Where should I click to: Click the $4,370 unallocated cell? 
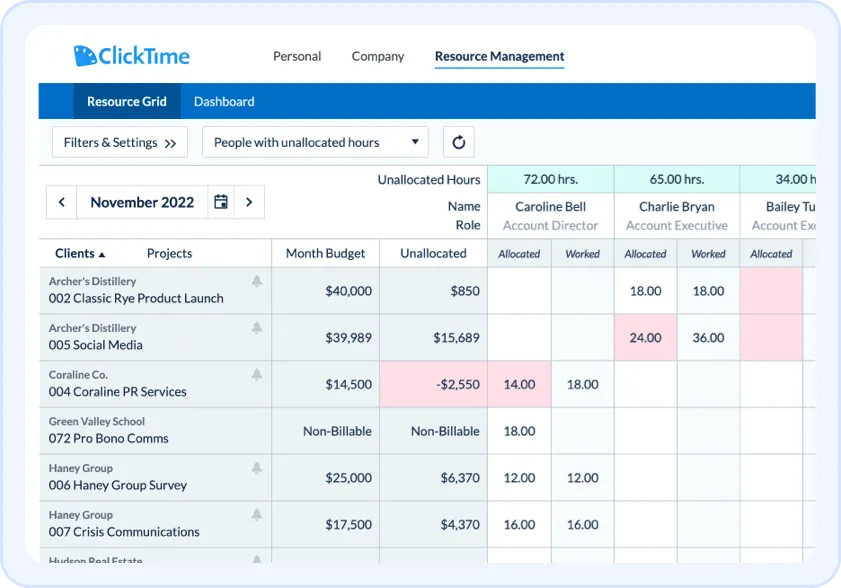[433, 524]
